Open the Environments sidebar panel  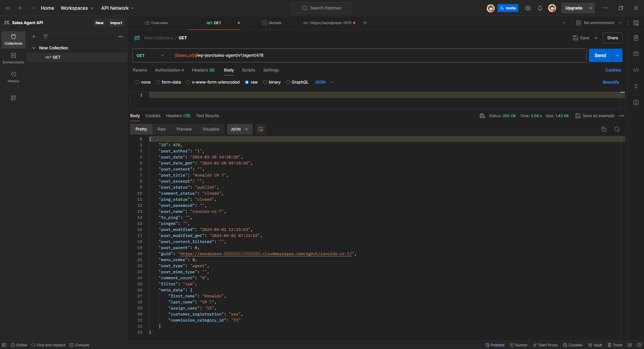point(13,58)
